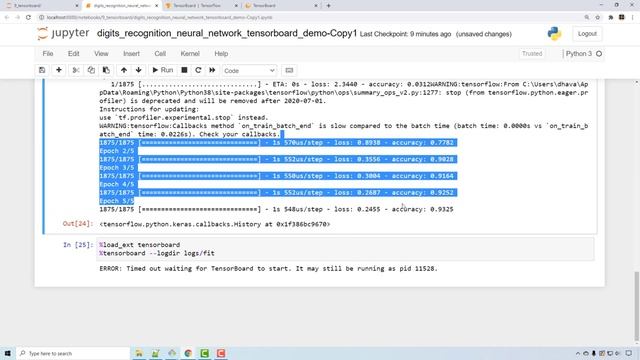Open the Windows notification center icon

click(629, 353)
